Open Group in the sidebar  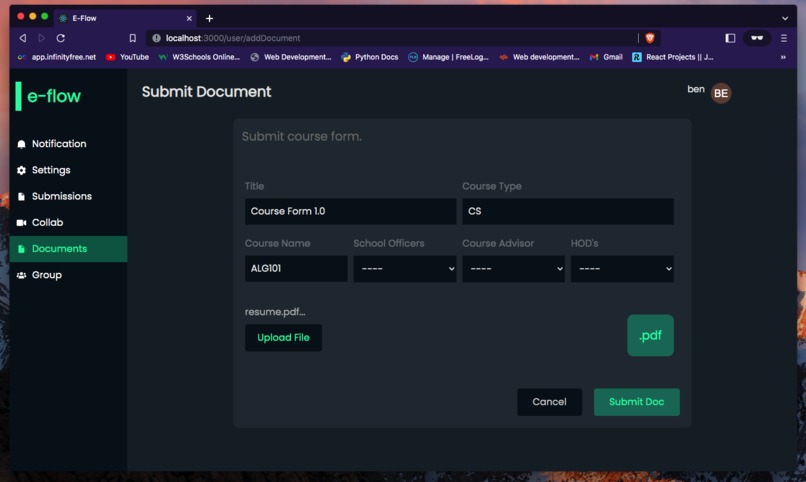(68, 275)
